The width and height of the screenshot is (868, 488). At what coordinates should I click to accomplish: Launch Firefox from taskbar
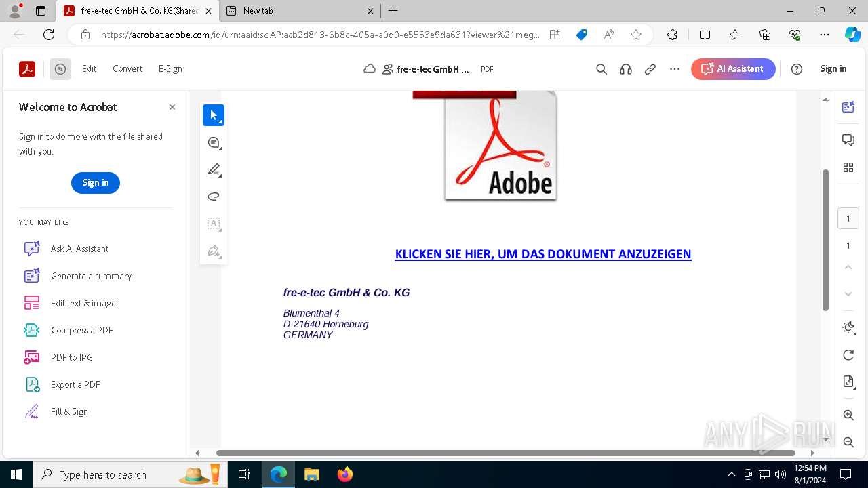click(x=345, y=474)
